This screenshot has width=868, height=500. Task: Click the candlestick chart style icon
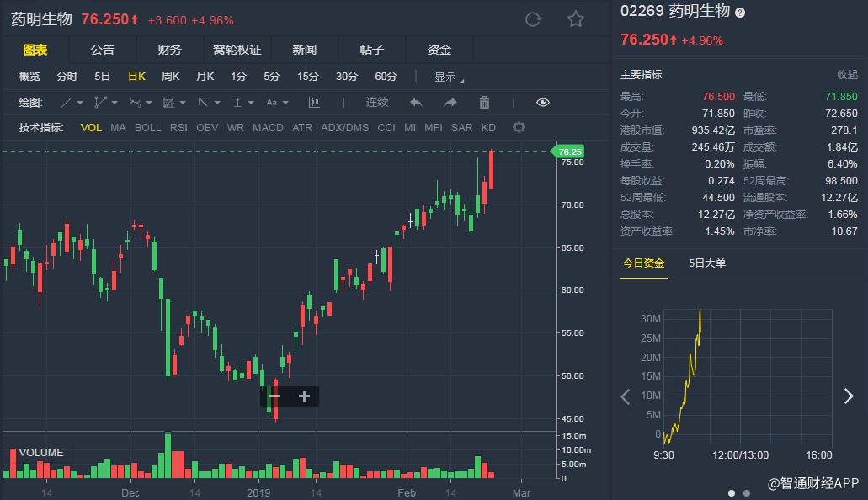pyautogui.click(x=314, y=103)
